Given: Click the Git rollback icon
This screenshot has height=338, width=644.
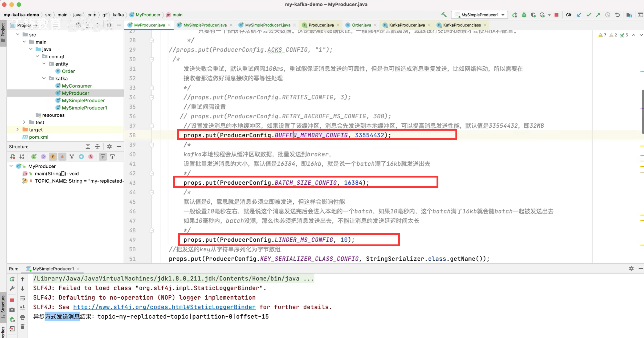Looking at the screenshot, I should point(617,15).
